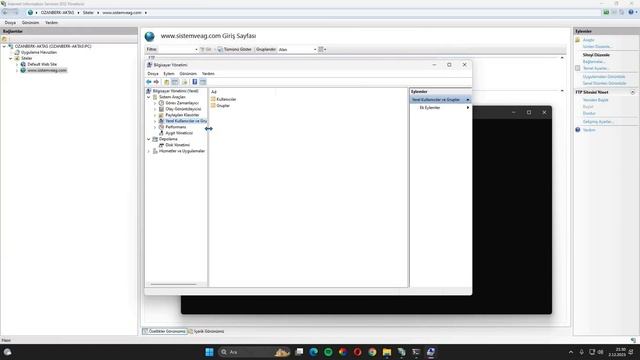640x360 pixels.
Task: Click the IIS back navigation arrow
Action: [x=5, y=13]
